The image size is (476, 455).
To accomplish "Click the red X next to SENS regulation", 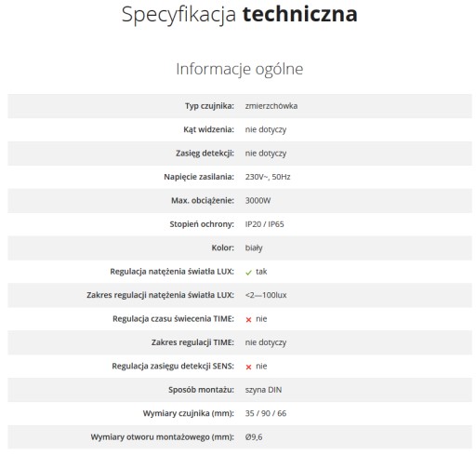I will pyautogui.click(x=248, y=368).
